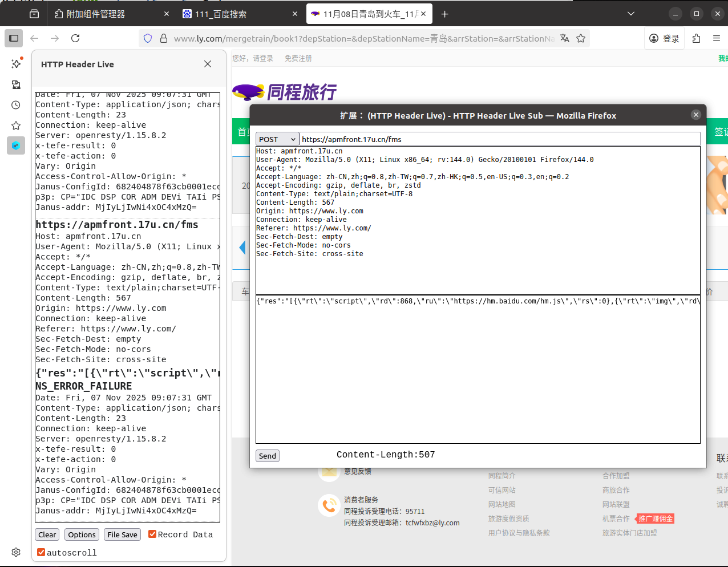
Task: Go back to the previous page
Action: (34, 38)
